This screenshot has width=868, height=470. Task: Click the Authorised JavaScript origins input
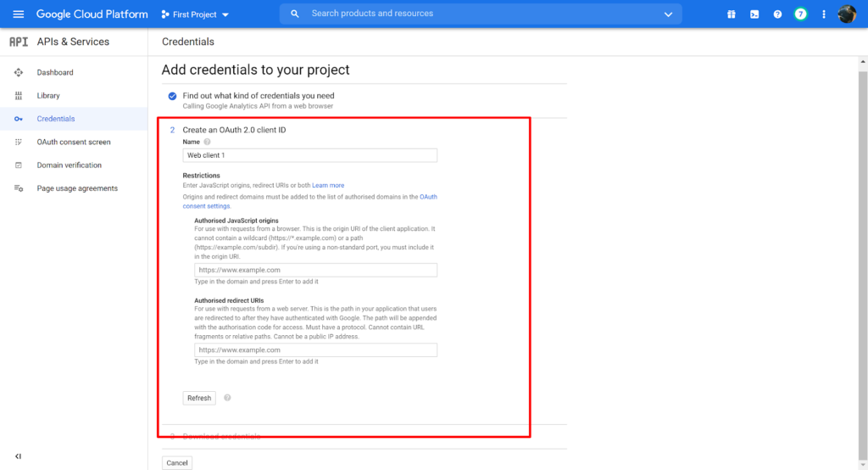click(x=315, y=270)
